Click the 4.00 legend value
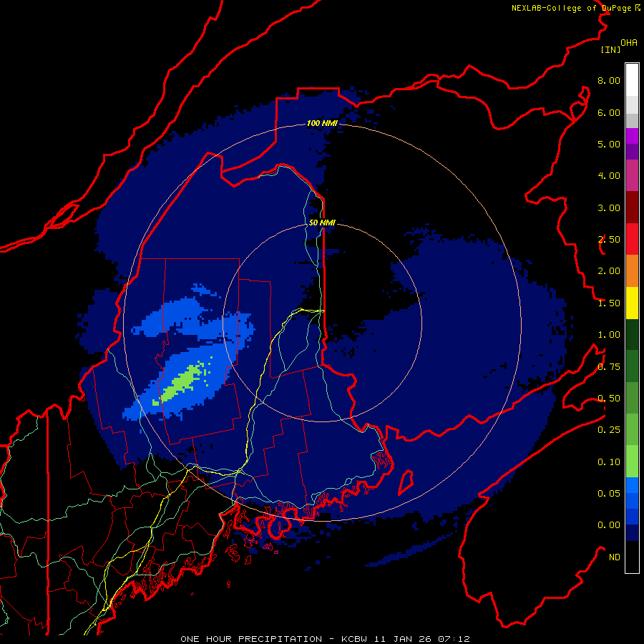Image resolution: width=644 pixels, height=644 pixels. (609, 176)
